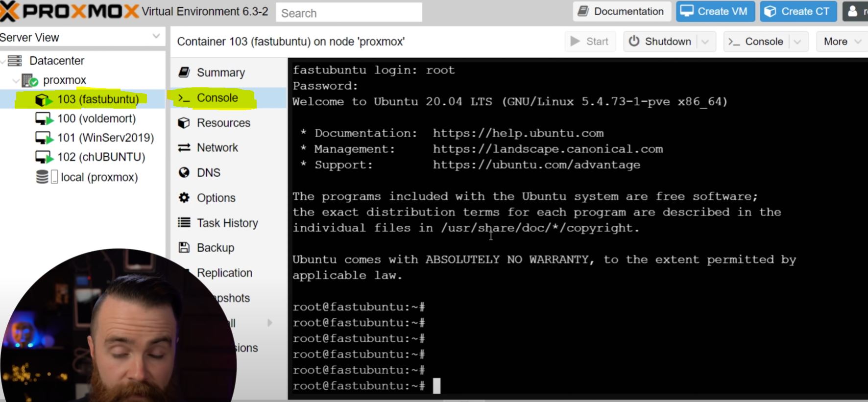Click the 'fastubuntu login: root' line
The image size is (868, 402).
pos(374,70)
